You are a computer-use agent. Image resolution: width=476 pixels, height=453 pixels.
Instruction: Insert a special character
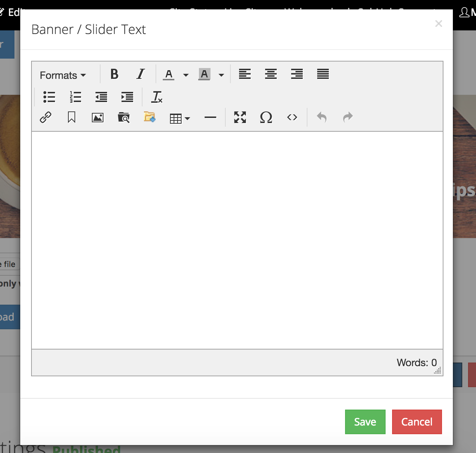pyautogui.click(x=266, y=117)
